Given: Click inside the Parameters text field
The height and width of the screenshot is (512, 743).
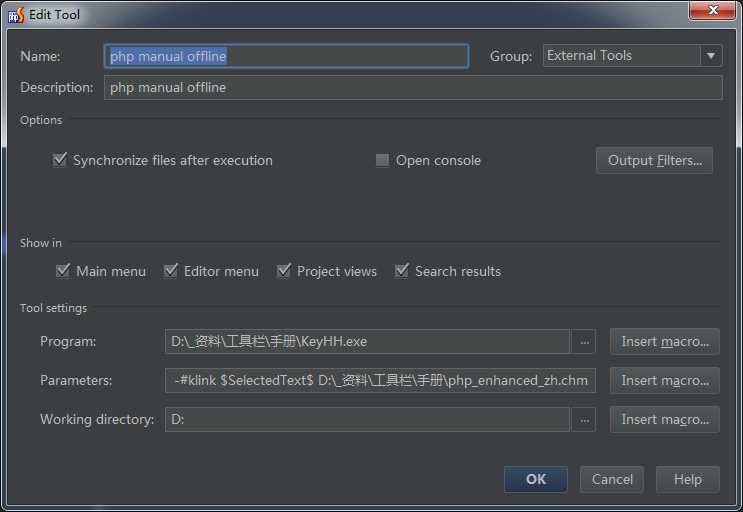Looking at the screenshot, I should pos(382,381).
